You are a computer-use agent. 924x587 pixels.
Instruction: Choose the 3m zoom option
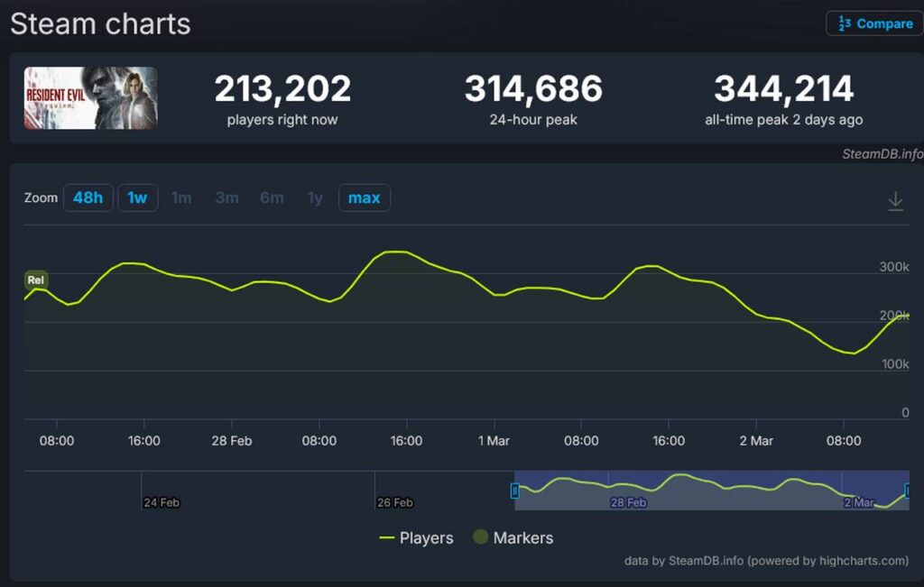point(226,197)
